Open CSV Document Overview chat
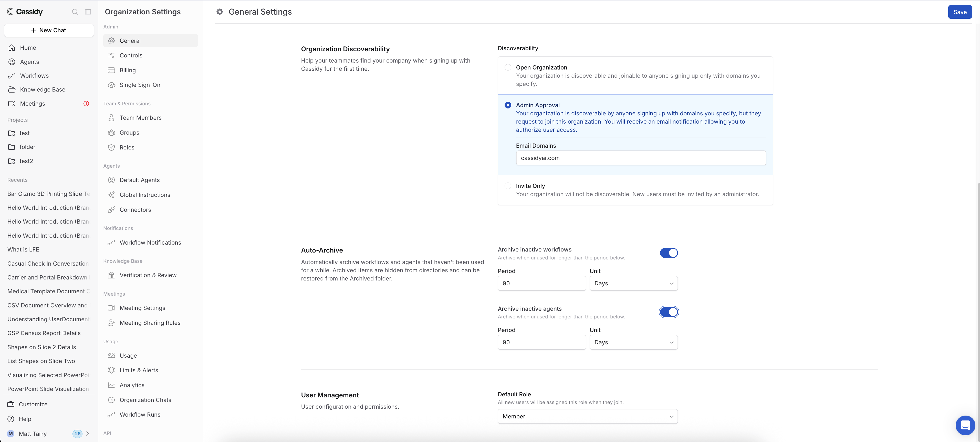 pos(49,305)
